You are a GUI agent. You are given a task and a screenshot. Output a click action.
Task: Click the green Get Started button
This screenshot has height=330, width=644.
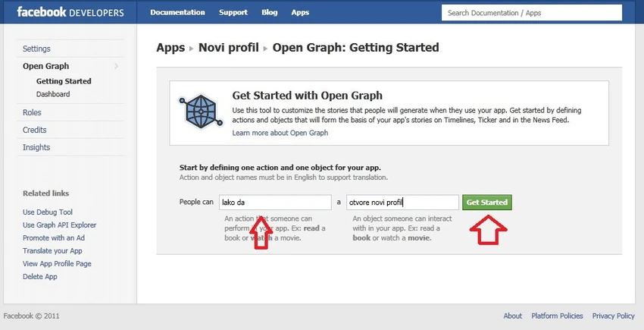click(487, 203)
